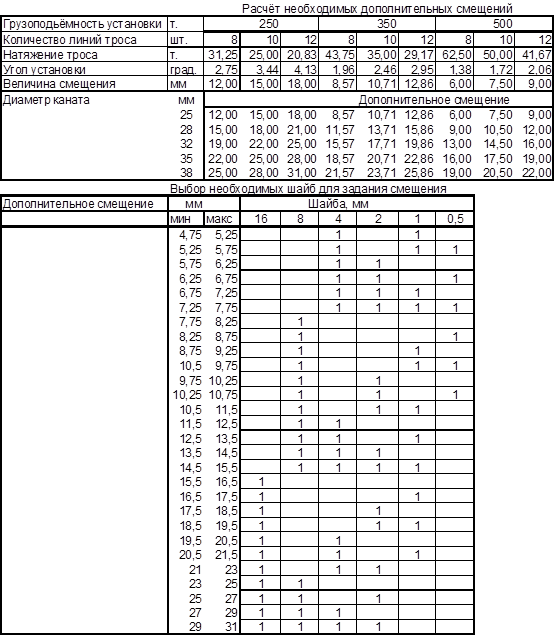554x635 pixels.
Task: Click the max value '6,25'
Action: (226, 264)
